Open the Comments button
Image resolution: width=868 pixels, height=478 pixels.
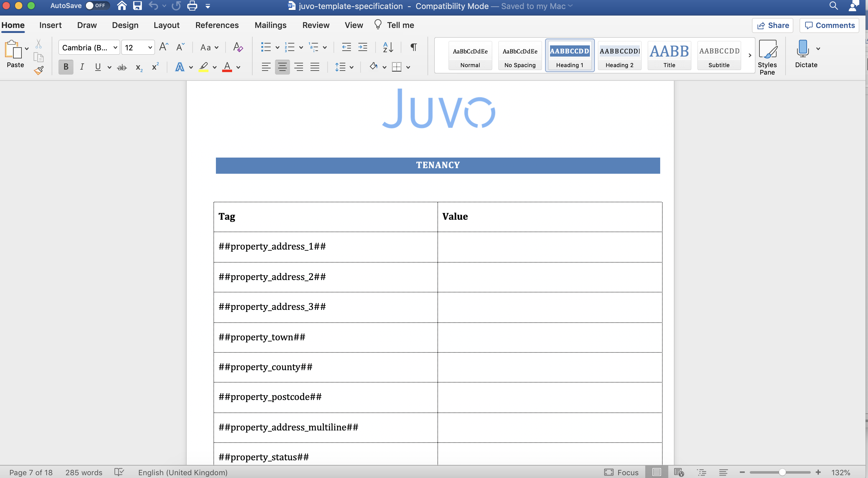[x=829, y=25]
